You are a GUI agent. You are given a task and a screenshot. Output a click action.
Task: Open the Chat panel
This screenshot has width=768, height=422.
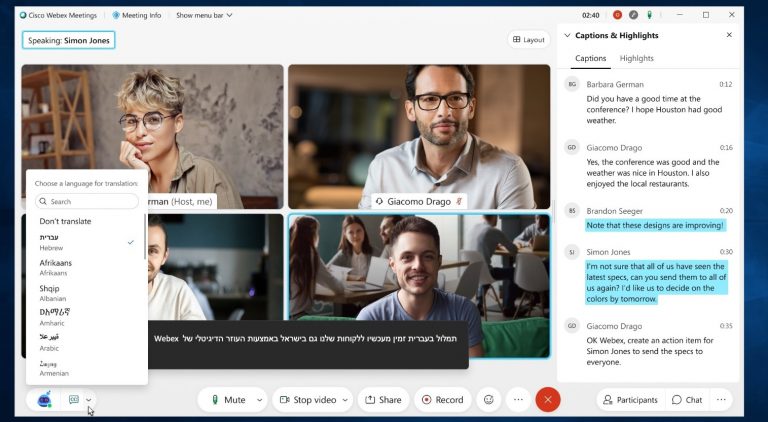(x=687, y=399)
